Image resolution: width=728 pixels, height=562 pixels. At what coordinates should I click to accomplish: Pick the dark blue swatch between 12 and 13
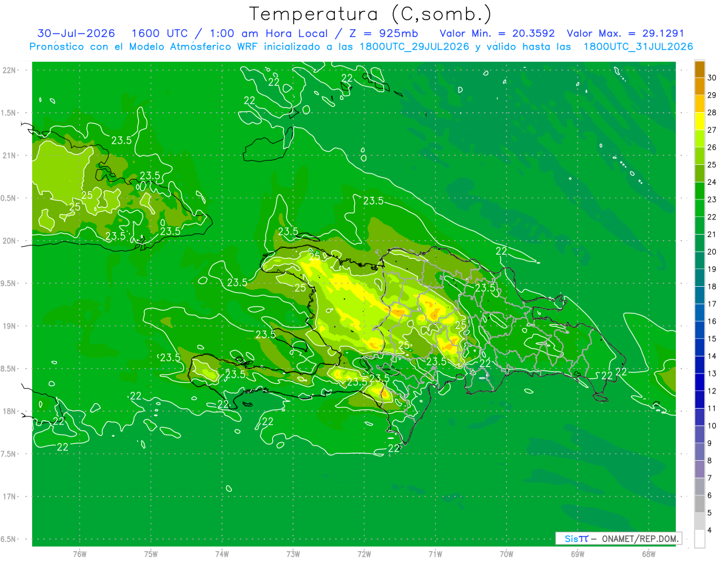[x=699, y=383]
